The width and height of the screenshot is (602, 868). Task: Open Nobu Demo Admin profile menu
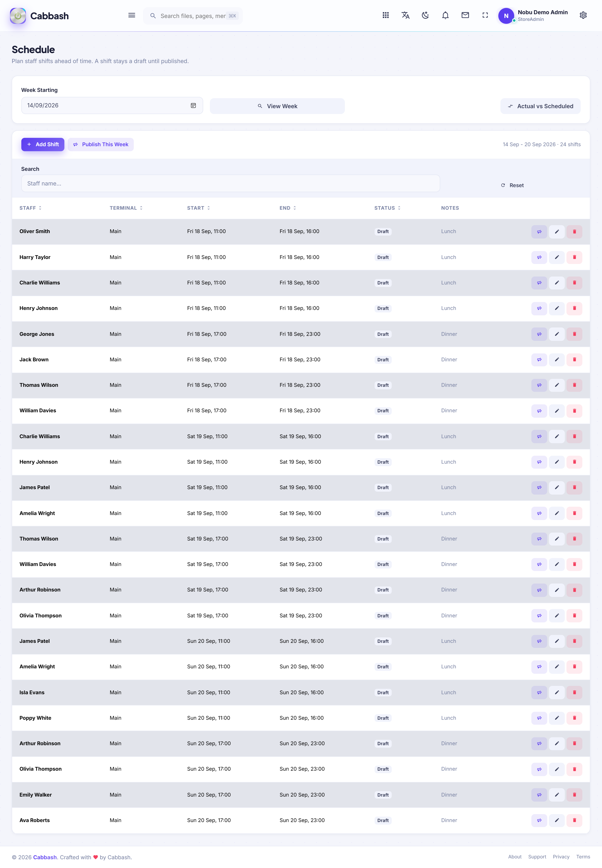pyautogui.click(x=533, y=15)
